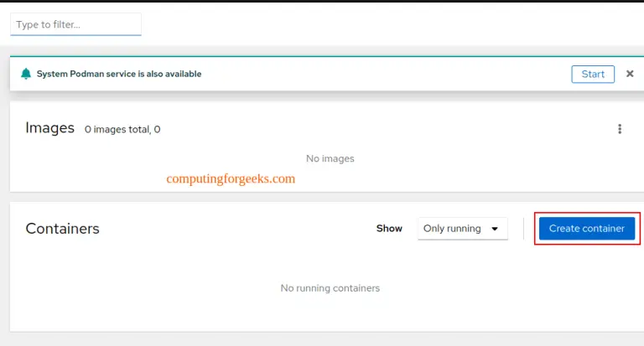Viewport: 644px width, 346px height.
Task: Dismiss the Podman service alert with the X
Action: click(x=630, y=74)
